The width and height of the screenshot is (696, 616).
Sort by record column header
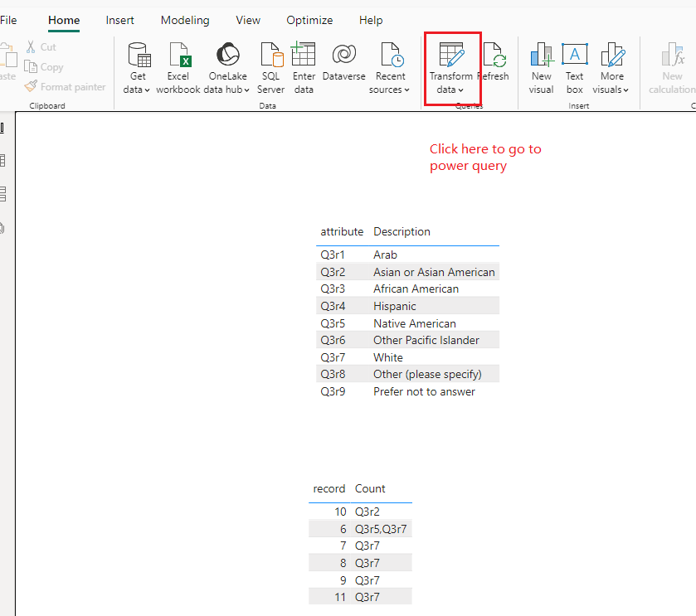(329, 488)
